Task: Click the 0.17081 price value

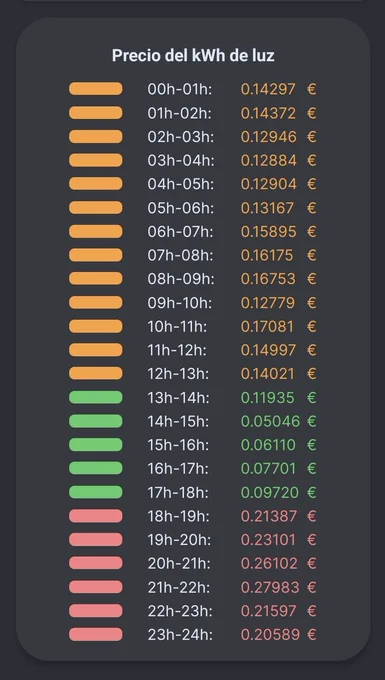Action: point(267,326)
